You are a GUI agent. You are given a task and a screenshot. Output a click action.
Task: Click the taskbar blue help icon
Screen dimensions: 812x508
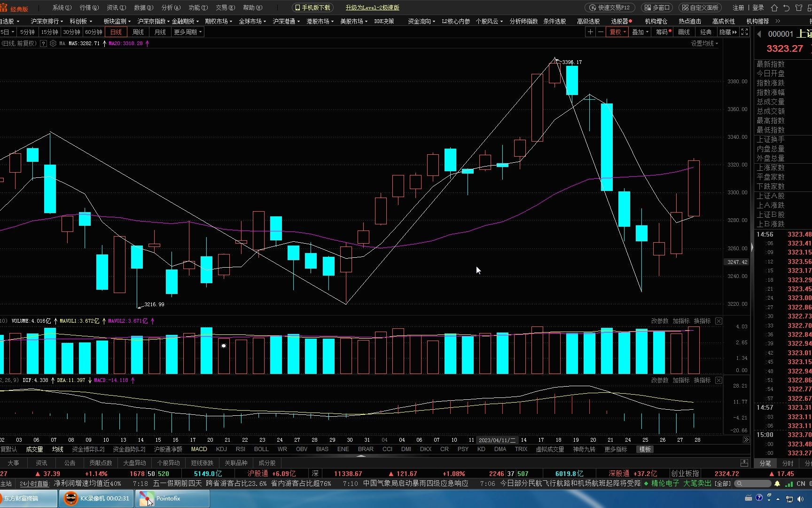[x=759, y=498]
